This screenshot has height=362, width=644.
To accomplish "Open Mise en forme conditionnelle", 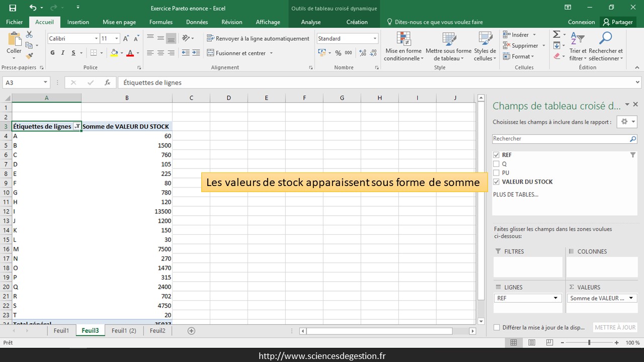I will (403, 47).
